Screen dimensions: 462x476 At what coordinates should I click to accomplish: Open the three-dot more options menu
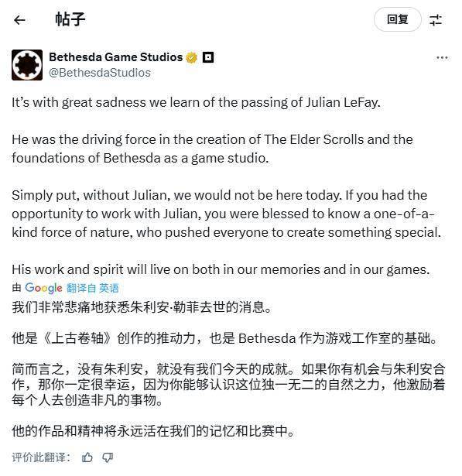tap(442, 58)
